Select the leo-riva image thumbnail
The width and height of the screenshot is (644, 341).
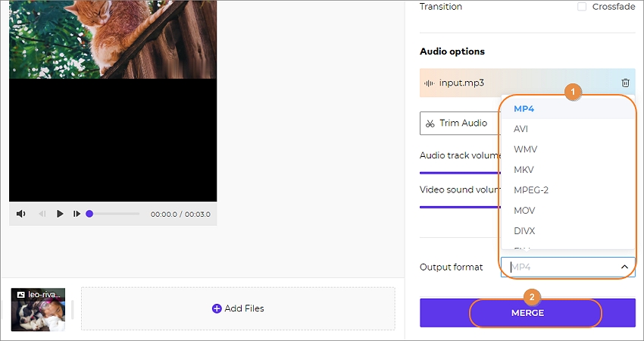point(38,309)
